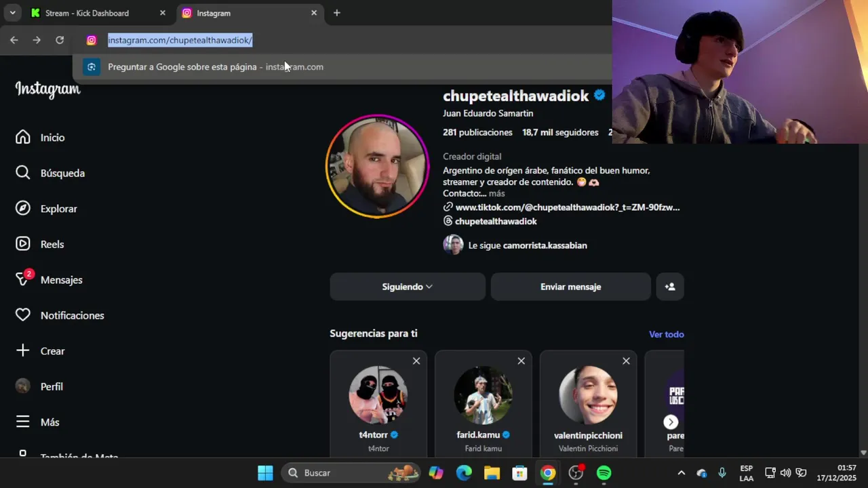Select the Instagram browser tab

pos(250,13)
